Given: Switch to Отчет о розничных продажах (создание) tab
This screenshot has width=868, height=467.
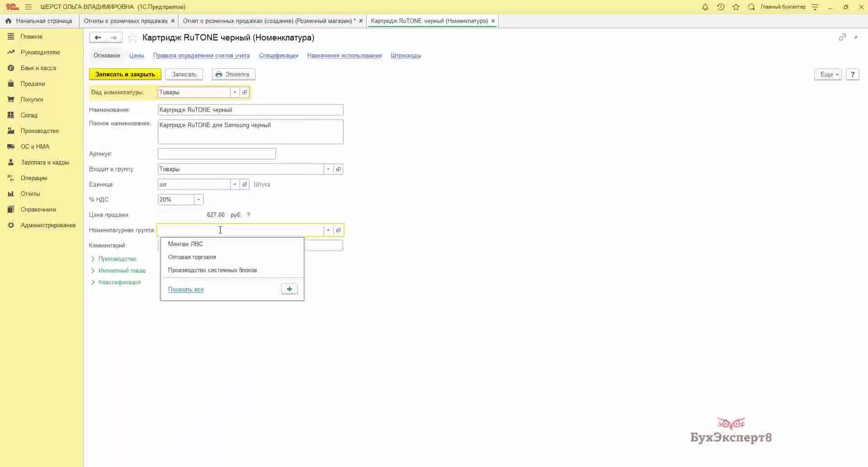Looking at the screenshot, I should click(269, 21).
